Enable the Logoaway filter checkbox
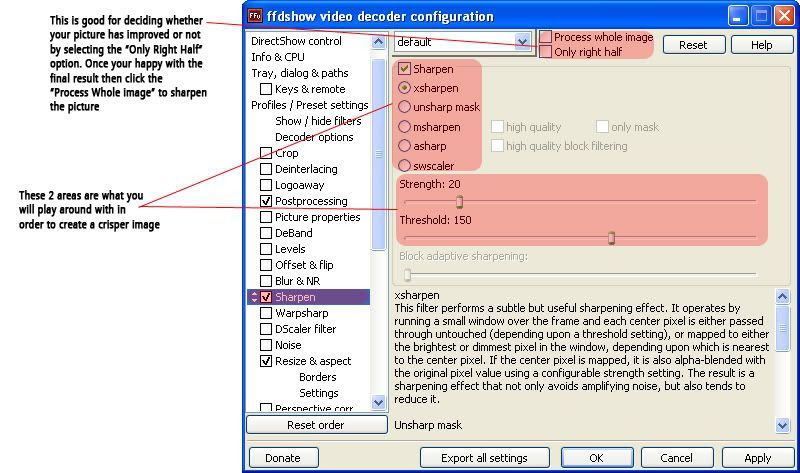Image resolution: width=800 pixels, height=473 pixels. [266, 185]
